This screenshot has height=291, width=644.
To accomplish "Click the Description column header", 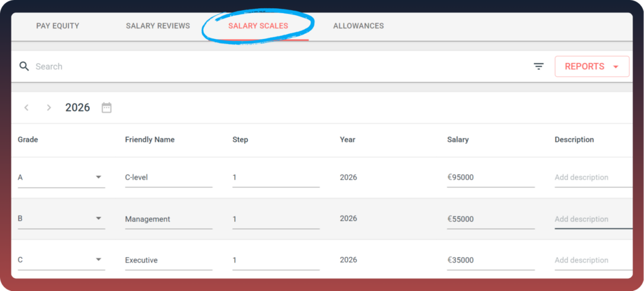I will (x=574, y=140).
